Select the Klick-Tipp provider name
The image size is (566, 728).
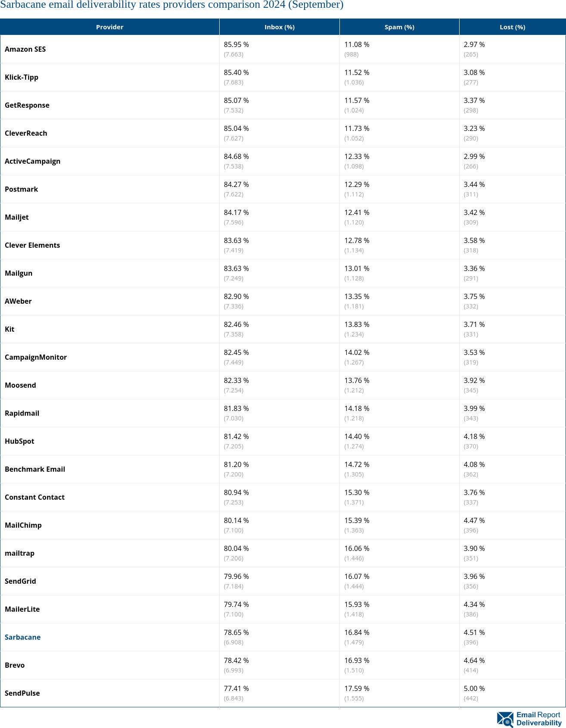pos(22,77)
